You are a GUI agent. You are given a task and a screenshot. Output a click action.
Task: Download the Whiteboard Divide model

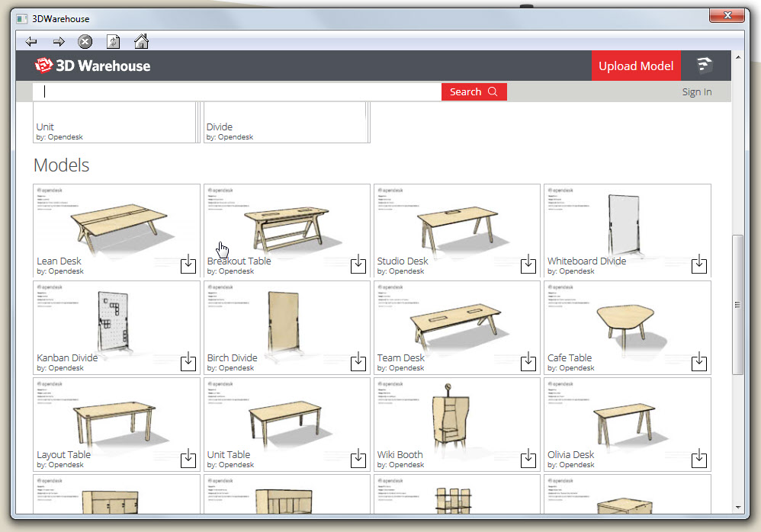[x=699, y=264]
